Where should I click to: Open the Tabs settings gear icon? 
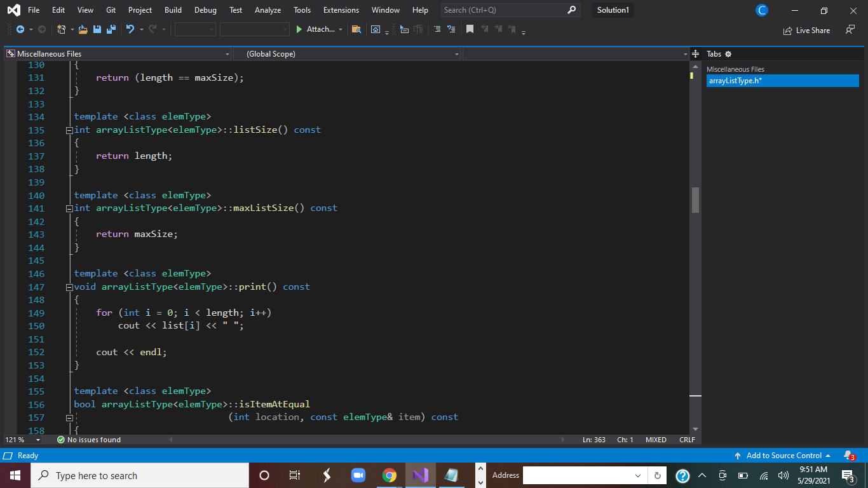(728, 53)
